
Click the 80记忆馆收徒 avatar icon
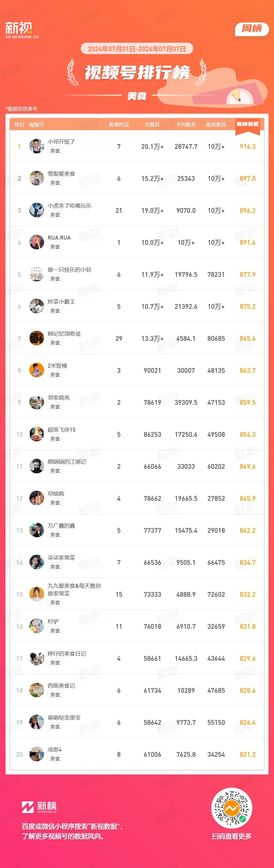coord(37,338)
